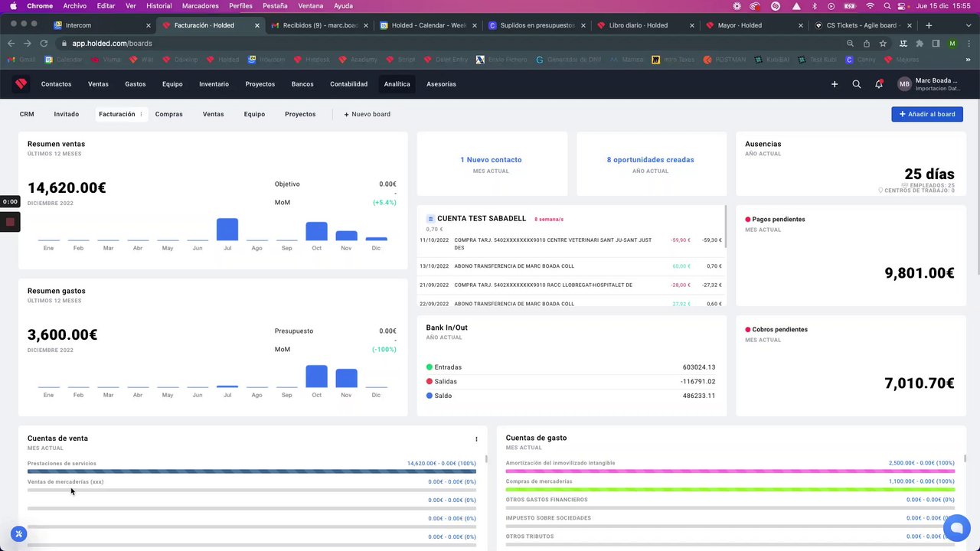Click the Añadir al board button
This screenshot has width=980, height=551.
point(927,114)
